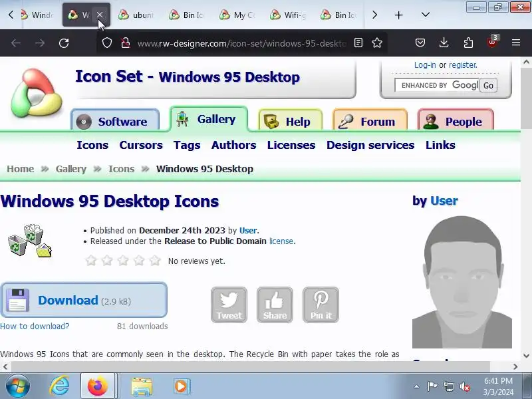Screen dimensions: 532x399
Task: Open Windows Explorer from taskbar
Action: coord(142,386)
